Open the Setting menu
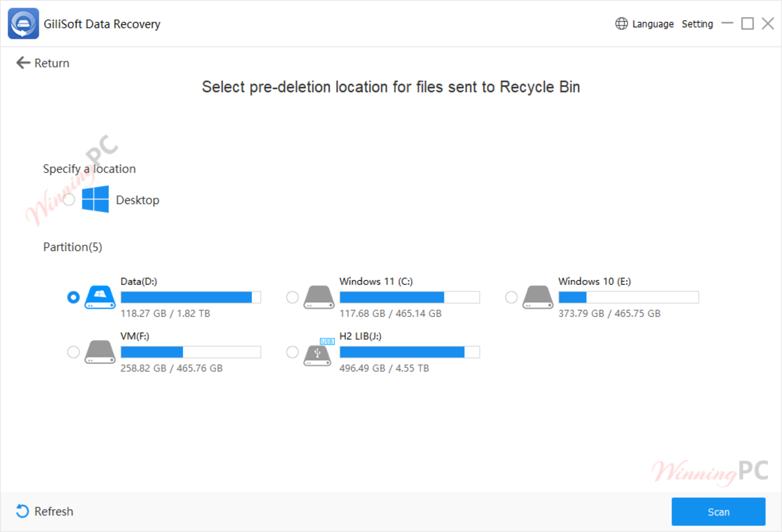The height and width of the screenshot is (532, 782). pyautogui.click(x=697, y=23)
